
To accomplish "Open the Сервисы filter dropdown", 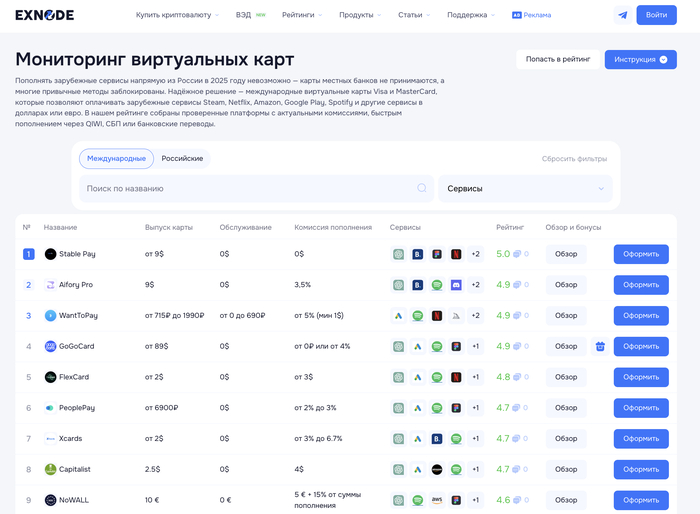I will tap(525, 188).
